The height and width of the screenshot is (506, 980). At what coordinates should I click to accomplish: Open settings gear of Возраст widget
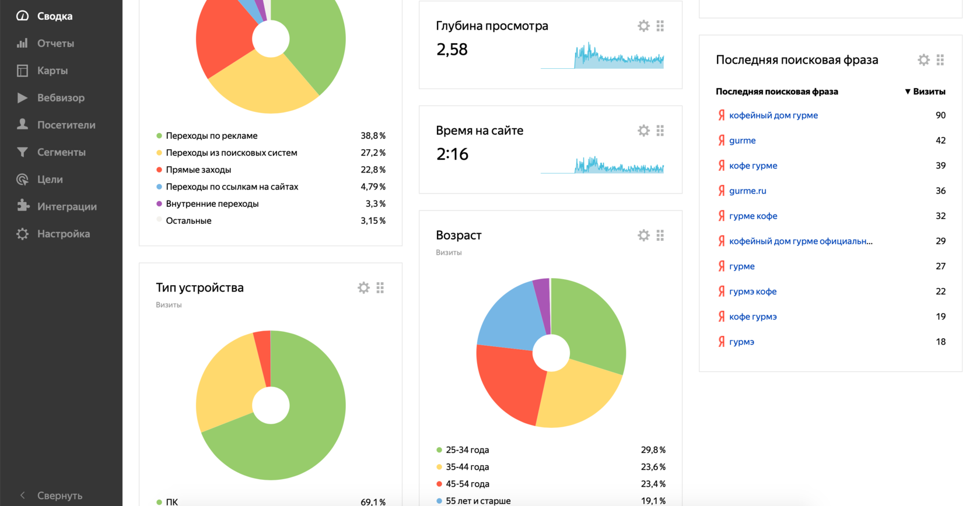coord(643,236)
